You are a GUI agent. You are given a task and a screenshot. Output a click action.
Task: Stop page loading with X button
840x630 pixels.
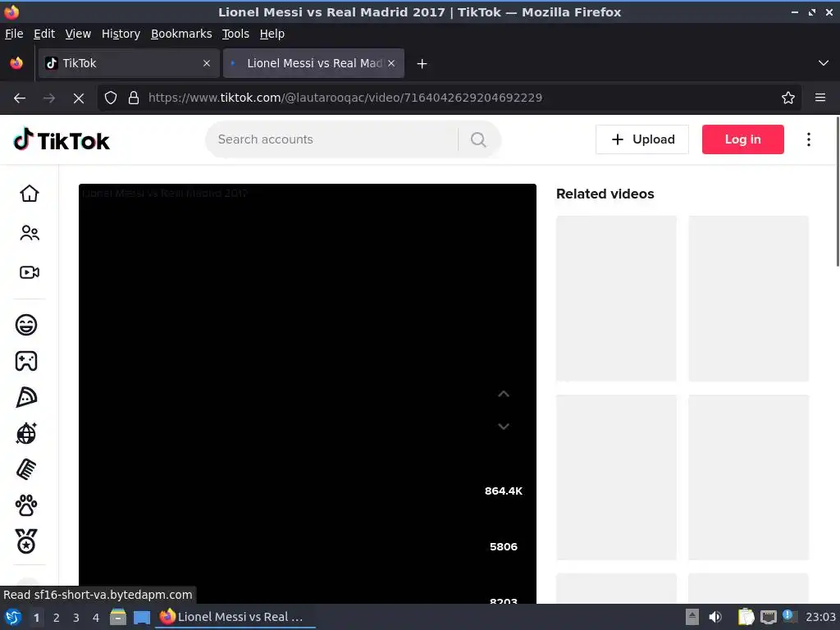tap(79, 98)
